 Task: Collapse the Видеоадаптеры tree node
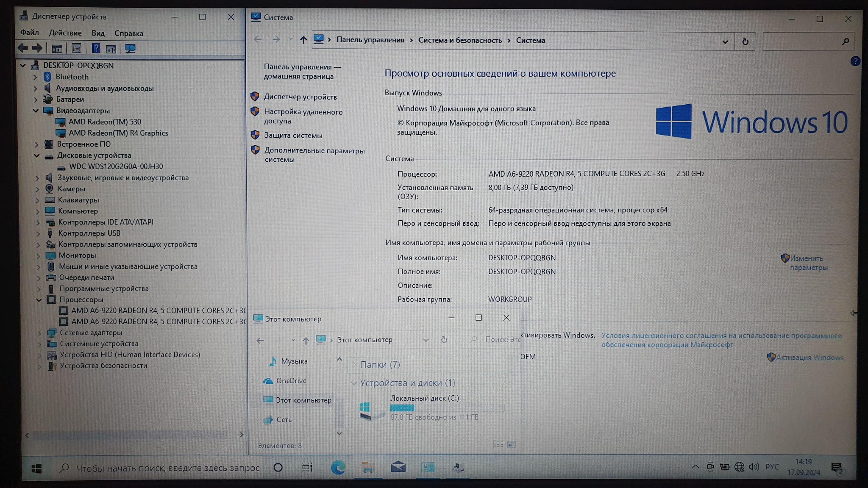pos(36,111)
